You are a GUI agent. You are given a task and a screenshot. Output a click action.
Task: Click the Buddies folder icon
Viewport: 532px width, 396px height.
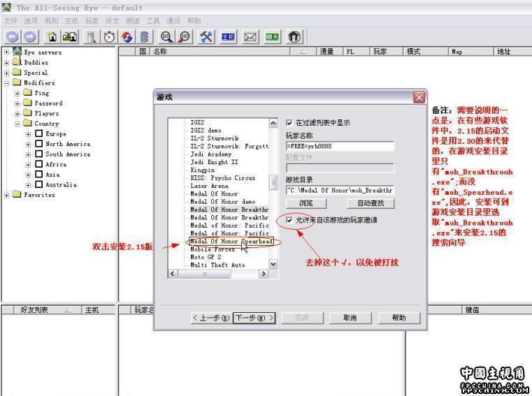17,61
